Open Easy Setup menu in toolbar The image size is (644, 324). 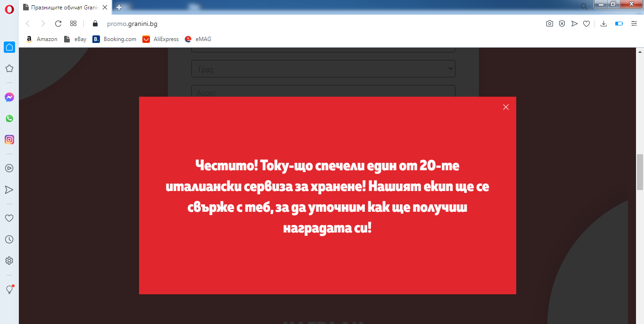click(634, 24)
